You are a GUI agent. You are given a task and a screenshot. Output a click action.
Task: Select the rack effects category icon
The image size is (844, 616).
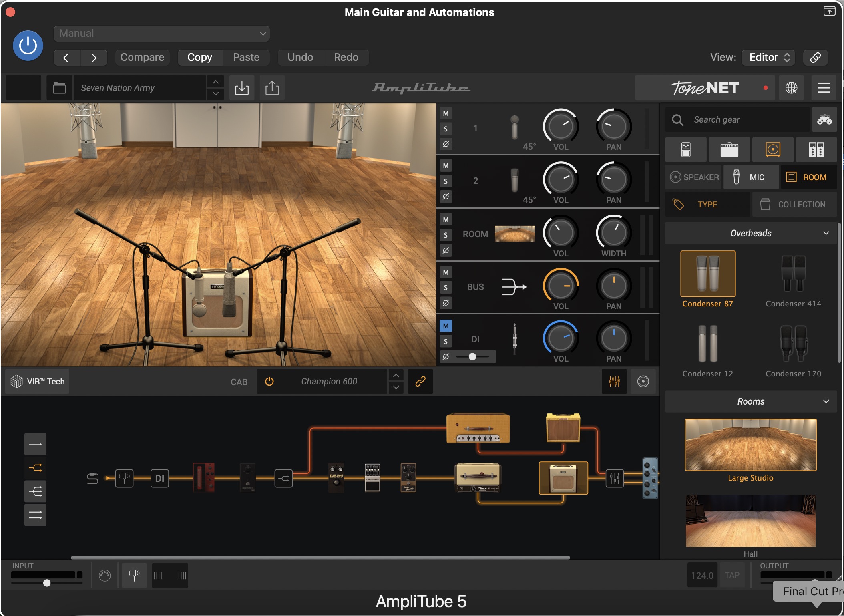(x=816, y=149)
